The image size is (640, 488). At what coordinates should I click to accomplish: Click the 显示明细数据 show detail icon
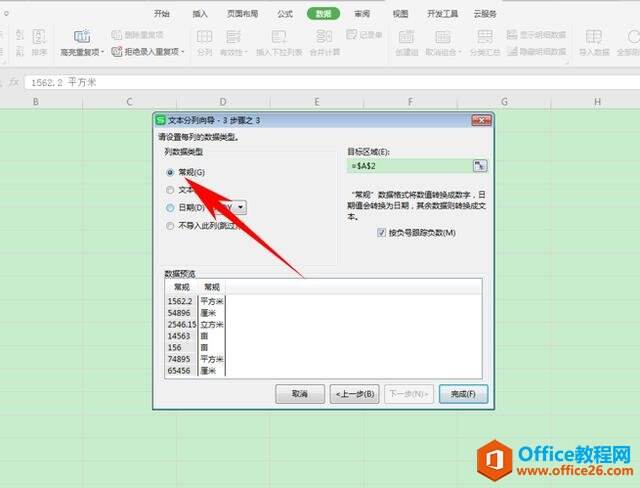click(512, 35)
